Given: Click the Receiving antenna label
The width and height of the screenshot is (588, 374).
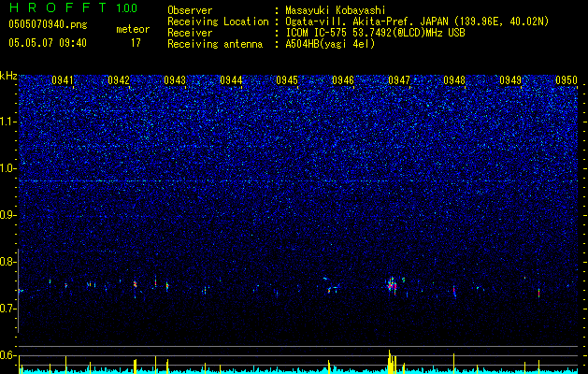Looking at the screenshot, I should 215,44.
